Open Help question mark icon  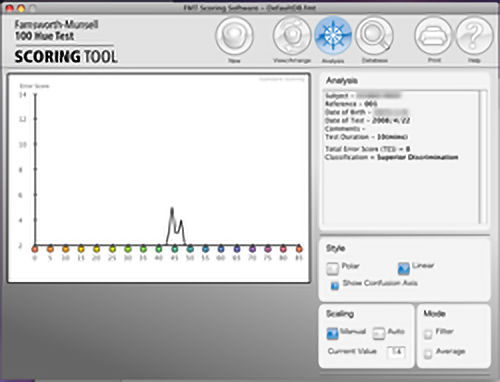(474, 36)
